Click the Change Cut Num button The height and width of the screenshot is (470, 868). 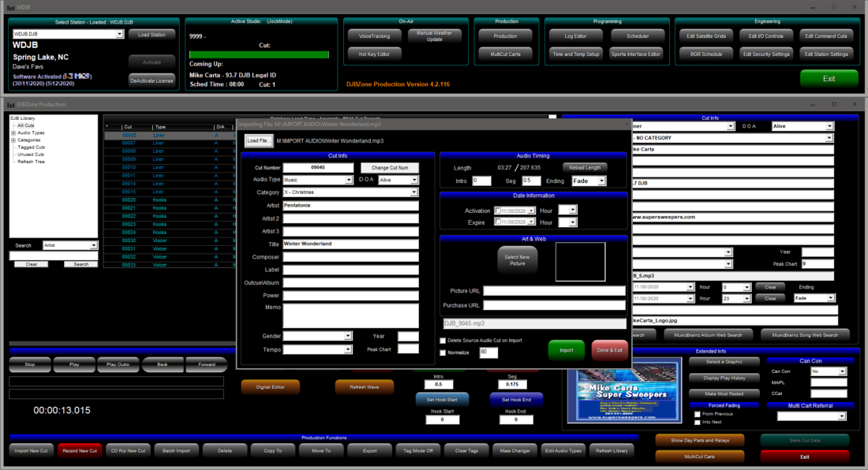390,167
